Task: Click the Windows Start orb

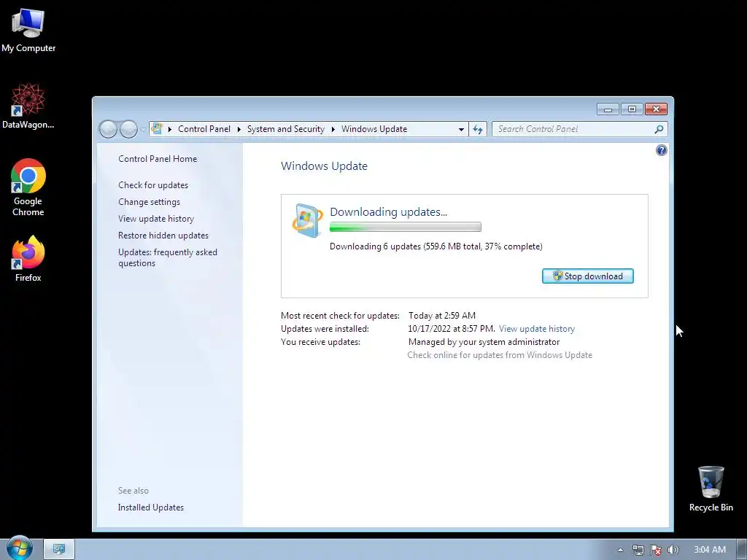Action: (19, 548)
